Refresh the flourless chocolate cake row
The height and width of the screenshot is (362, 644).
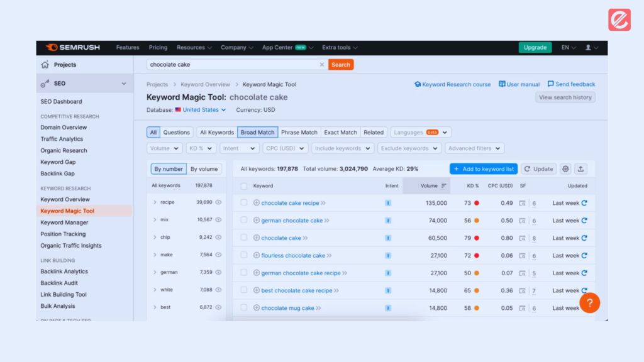(584, 255)
